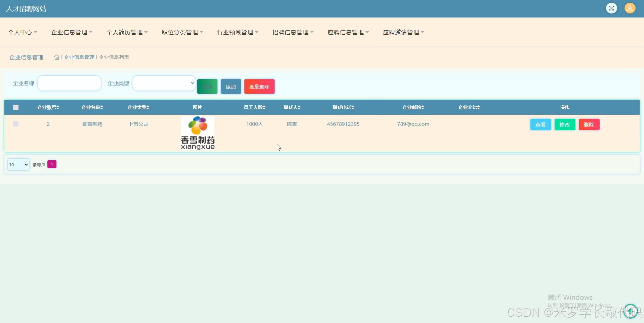Sort by 企业账号 column sort arrows
This screenshot has height=323, width=644.
click(x=58, y=107)
